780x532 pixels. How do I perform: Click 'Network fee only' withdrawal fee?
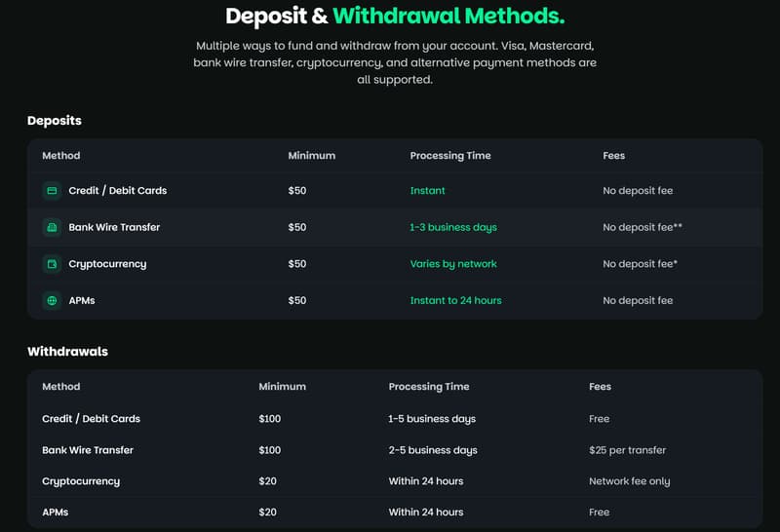point(629,481)
